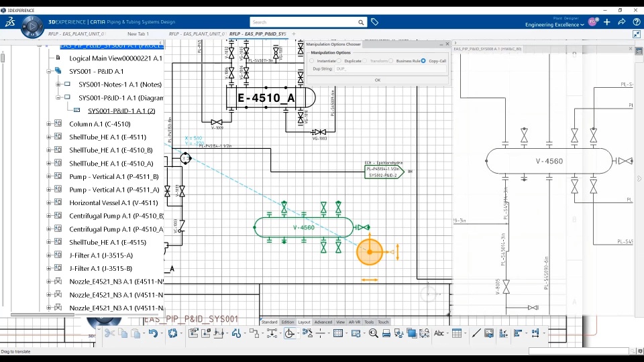Click the highlighted manipulator circle tool icon
This screenshot has width=644, height=362.
[290, 333]
